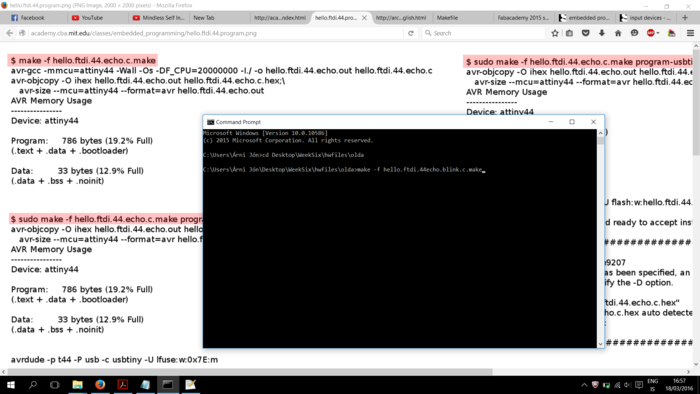Click the Firefox page vertical scrollbar thumb

pyautogui.click(x=696, y=103)
